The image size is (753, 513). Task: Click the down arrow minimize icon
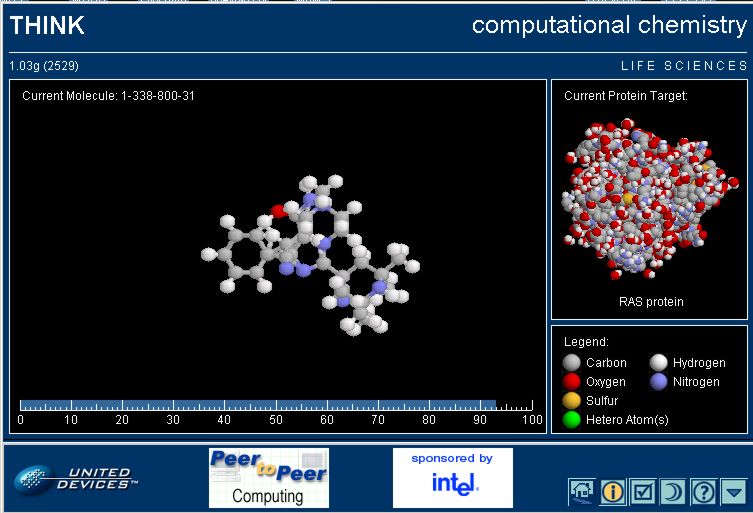coord(734,491)
